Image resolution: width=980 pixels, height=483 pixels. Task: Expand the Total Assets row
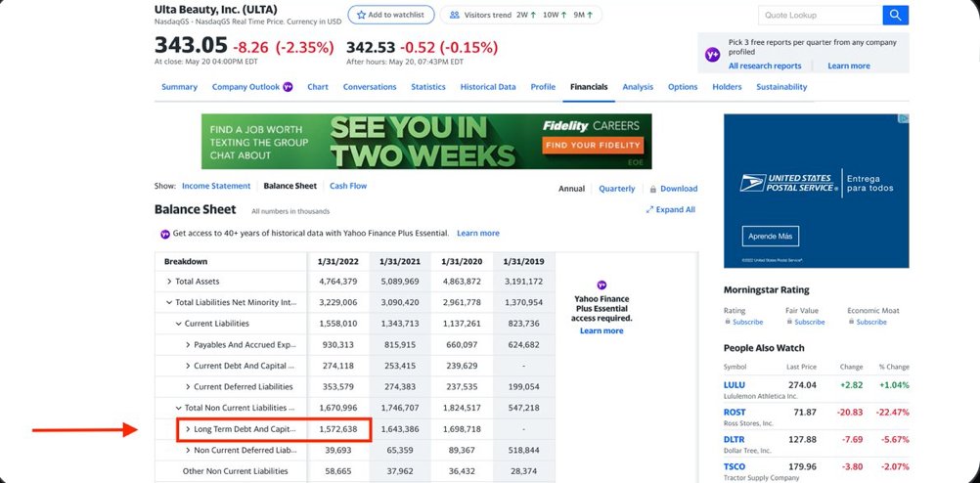(169, 282)
